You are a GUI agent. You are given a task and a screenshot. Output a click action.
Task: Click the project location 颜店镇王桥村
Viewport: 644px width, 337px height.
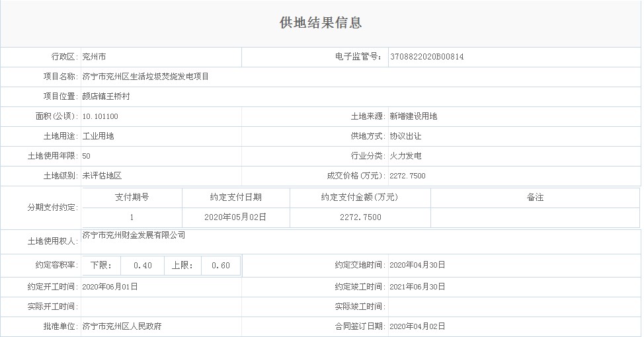pos(106,96)
